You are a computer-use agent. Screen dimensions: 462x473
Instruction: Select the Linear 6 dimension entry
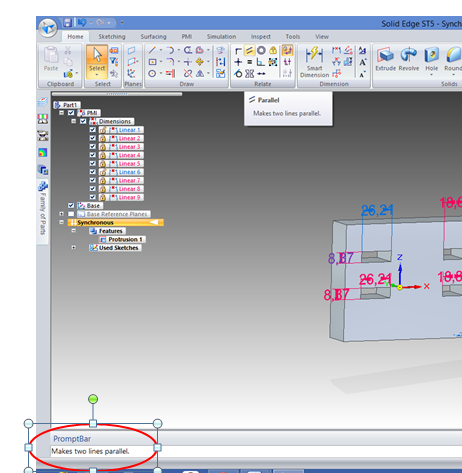coord(121,172)
